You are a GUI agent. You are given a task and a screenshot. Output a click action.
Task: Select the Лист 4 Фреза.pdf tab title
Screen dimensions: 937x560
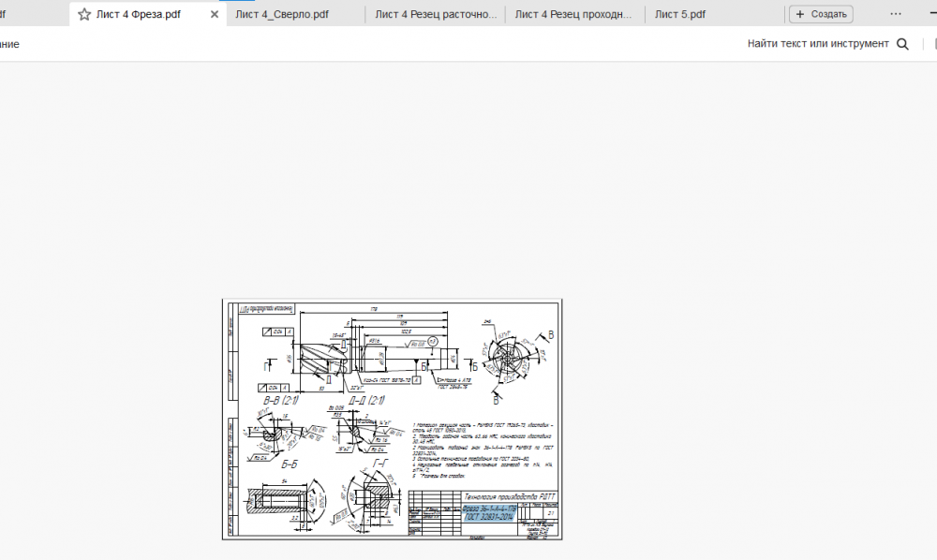click(x=139, y=14)
